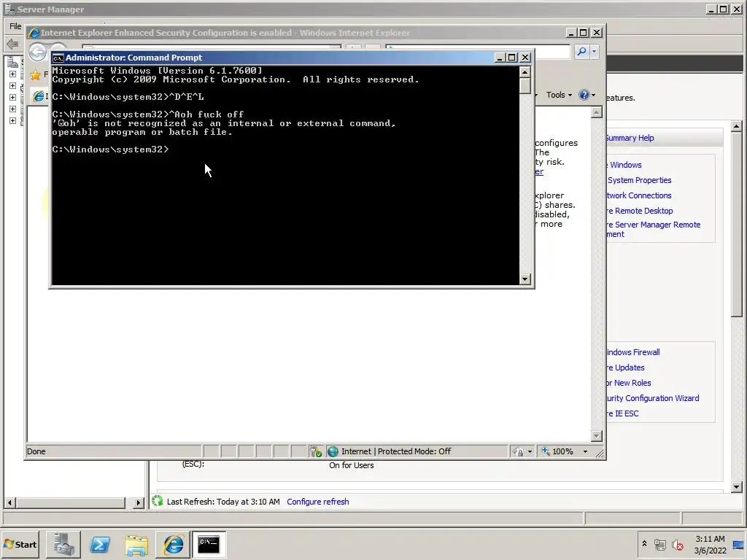Open Server Manager from the taskbar
Screen dimensions: 747x560
[x=63, y=544]
